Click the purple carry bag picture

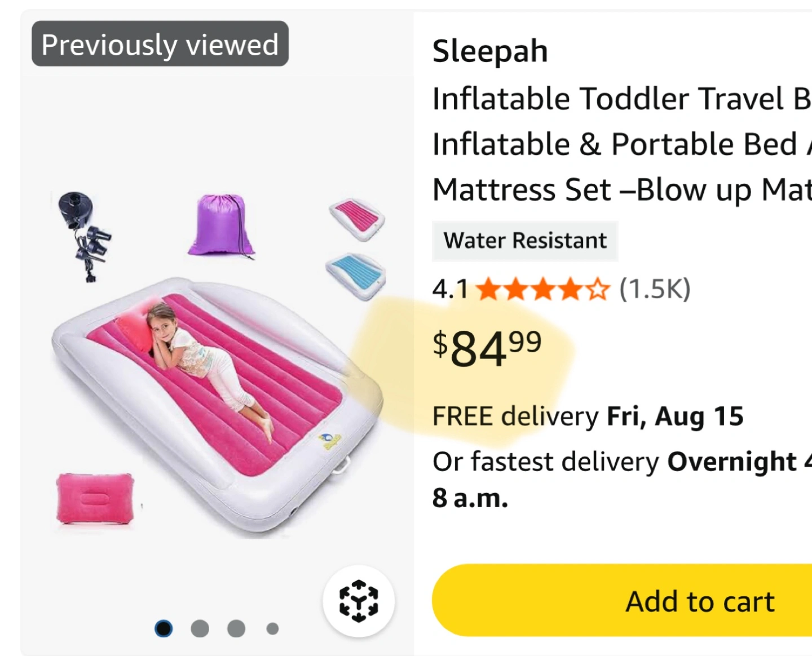[221, 226]
